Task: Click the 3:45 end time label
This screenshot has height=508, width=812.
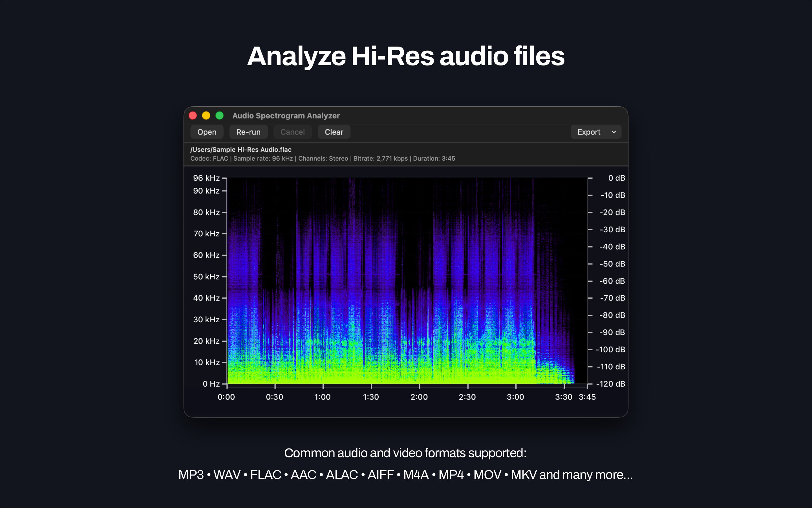Action: (x=587, y=397)
